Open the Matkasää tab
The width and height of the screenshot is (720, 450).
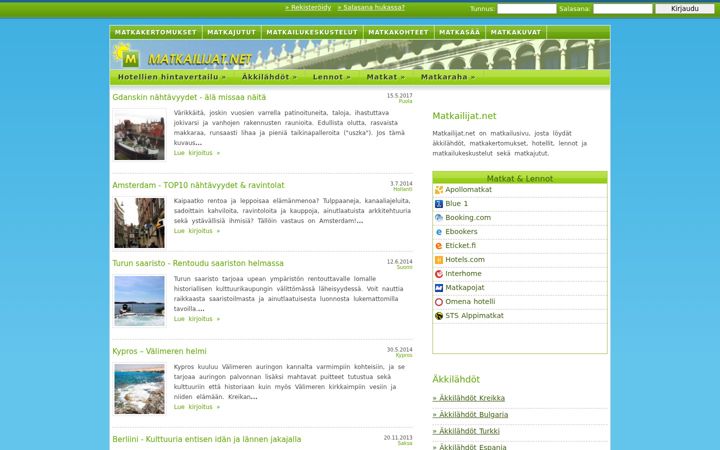[x=459, y=32]
